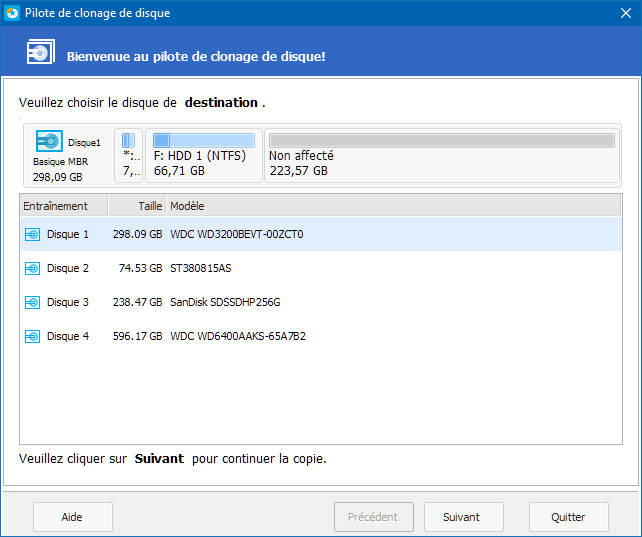Click the disk icon beside Disque 4 row
This screenshot has height=537, width=642.
click(32, 336)
